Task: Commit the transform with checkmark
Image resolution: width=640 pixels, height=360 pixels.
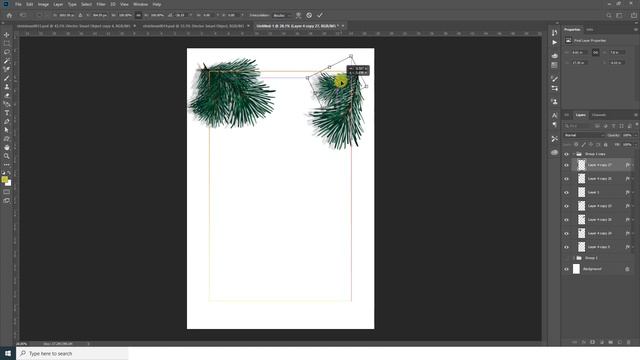Action: point(320,15)
